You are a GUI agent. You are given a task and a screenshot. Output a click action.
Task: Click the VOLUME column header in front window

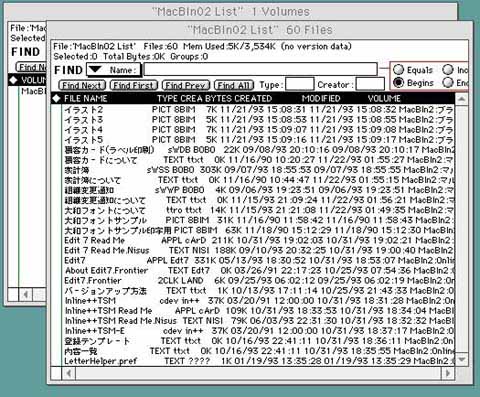point(384,98)
